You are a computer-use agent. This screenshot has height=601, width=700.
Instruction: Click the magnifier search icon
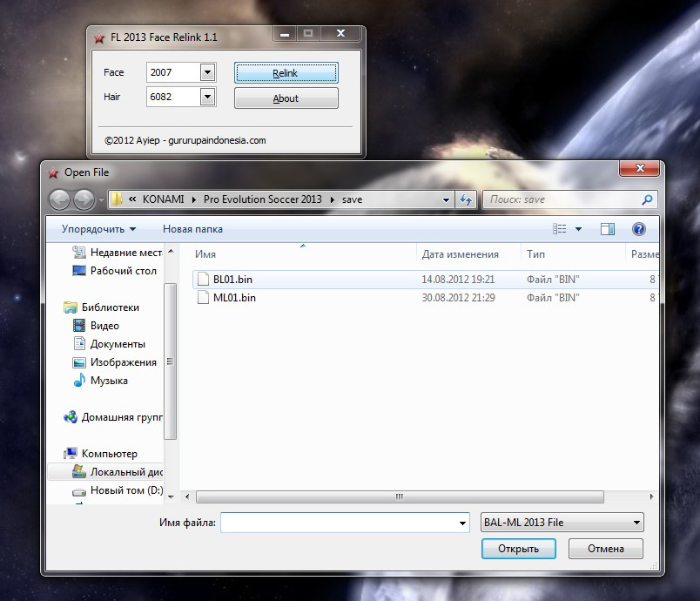[x=647, y=199]
